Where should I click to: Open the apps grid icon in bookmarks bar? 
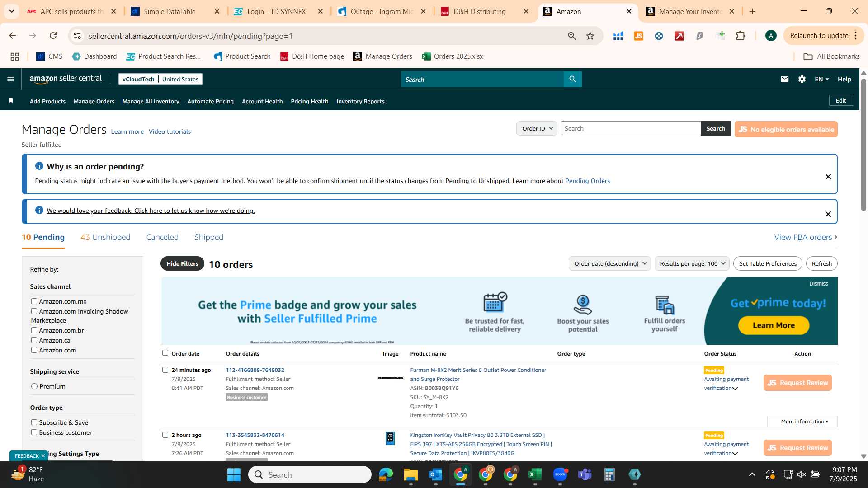14,56
